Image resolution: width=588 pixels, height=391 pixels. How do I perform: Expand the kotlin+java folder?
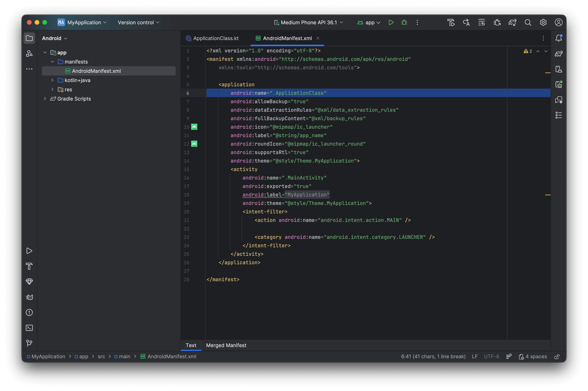click(52, 80)
